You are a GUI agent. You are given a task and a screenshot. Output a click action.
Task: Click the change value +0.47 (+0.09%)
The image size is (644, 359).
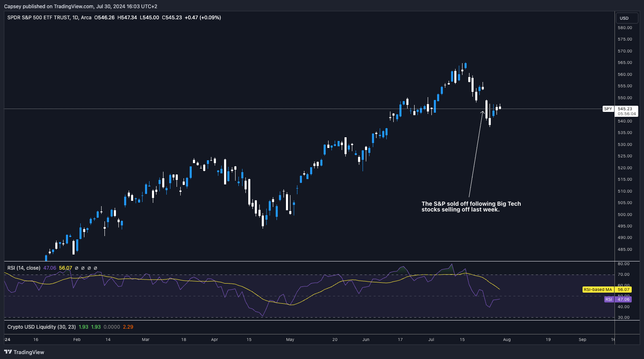tap(203, 18)
